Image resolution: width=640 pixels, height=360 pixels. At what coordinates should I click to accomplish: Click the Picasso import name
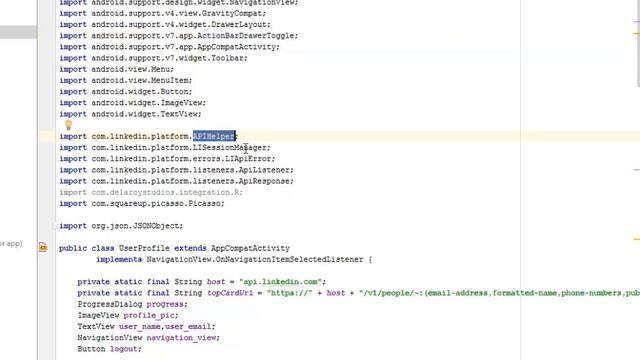point(204,203)
